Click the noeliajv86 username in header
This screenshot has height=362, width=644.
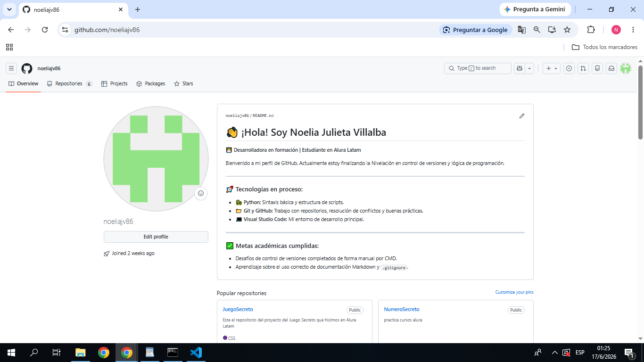click(x=49, y=68)
